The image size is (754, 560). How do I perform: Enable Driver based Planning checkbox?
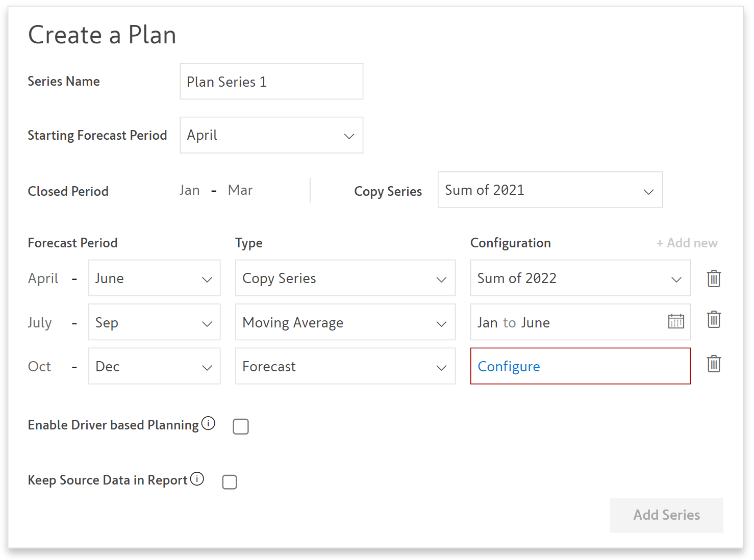pos(241,426)
